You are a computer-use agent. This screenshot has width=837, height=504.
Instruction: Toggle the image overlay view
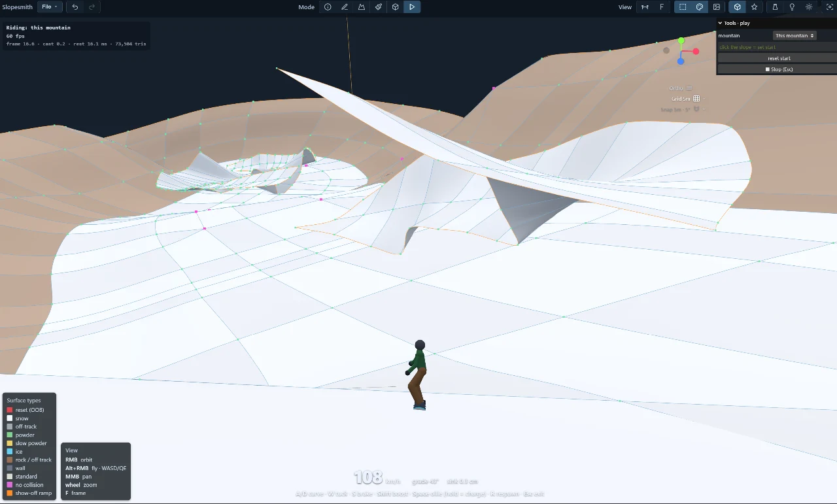click(x=717, y=7)
